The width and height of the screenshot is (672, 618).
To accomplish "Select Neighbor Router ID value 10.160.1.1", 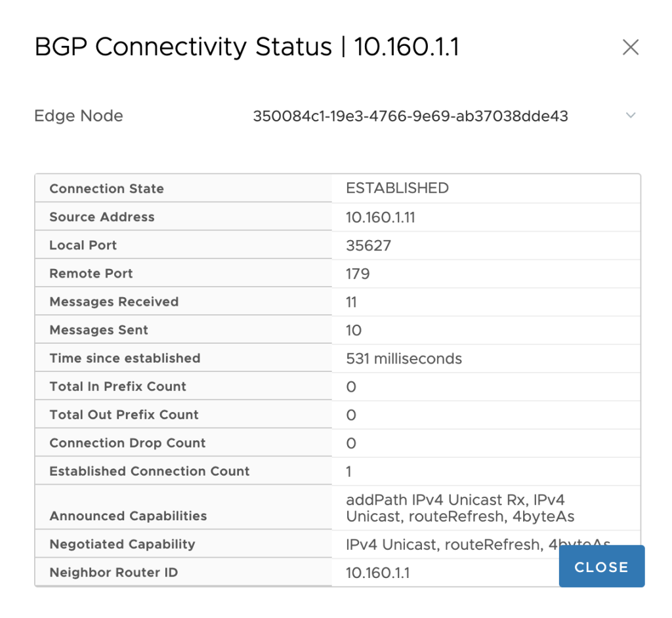I will click(377, 573).
